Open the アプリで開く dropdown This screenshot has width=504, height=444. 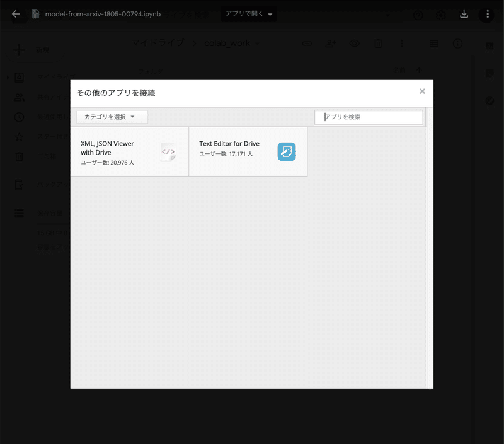click(248, 14)
